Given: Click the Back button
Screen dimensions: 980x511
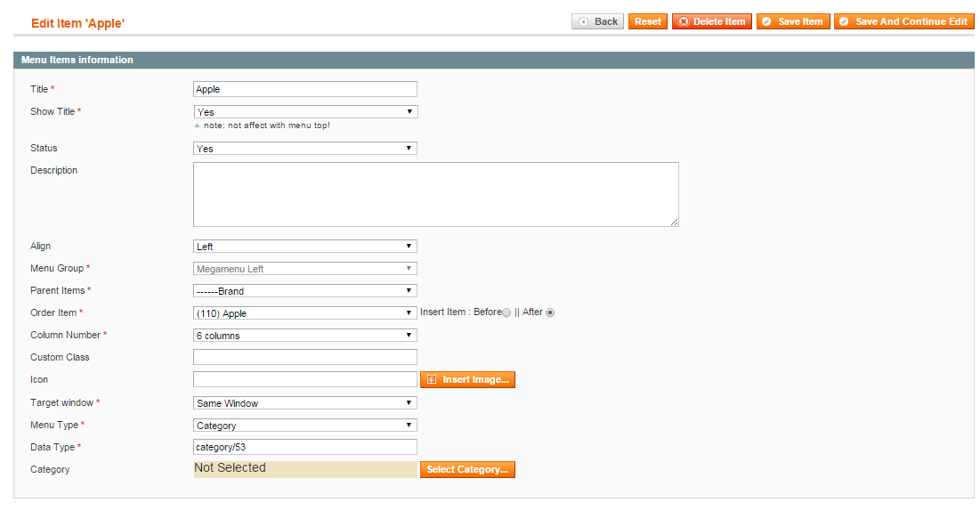Looking at the screenshot, I should click(597, 21).
